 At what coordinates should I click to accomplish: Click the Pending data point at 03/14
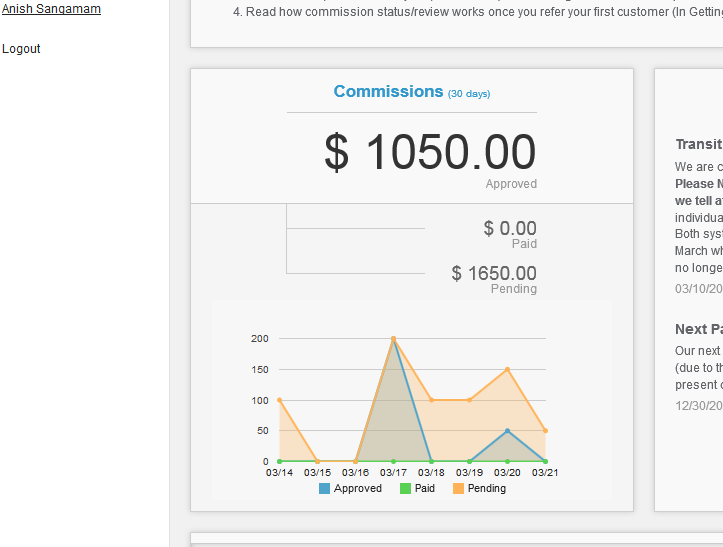[279, 400]
